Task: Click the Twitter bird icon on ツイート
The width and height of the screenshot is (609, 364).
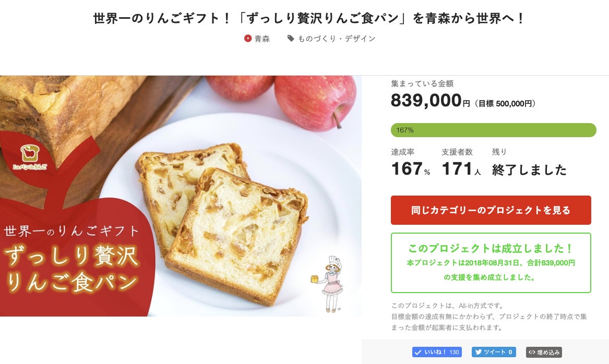Action: click(477, 352)
